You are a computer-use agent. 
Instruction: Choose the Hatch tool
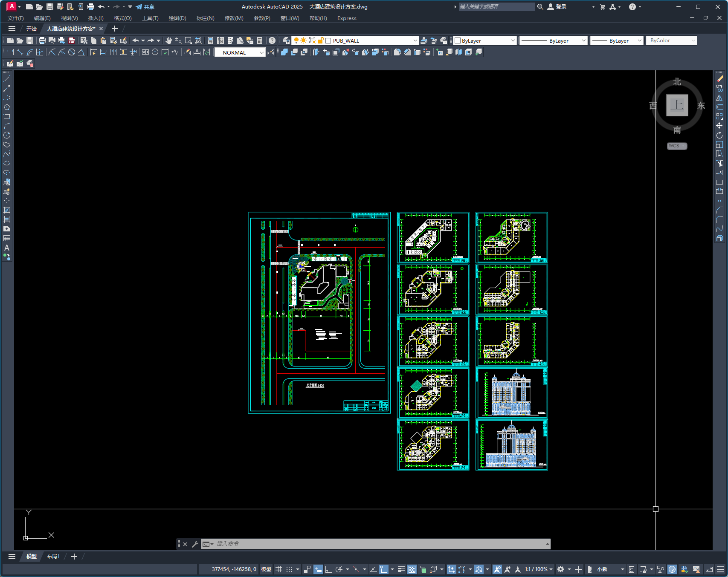click(x=7, y=210)
